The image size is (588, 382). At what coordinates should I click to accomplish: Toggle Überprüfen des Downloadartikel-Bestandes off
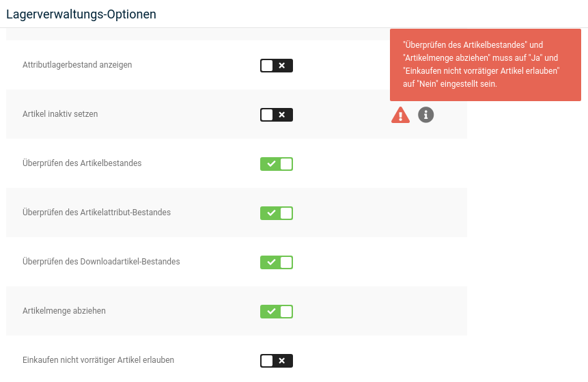(277, 262)
